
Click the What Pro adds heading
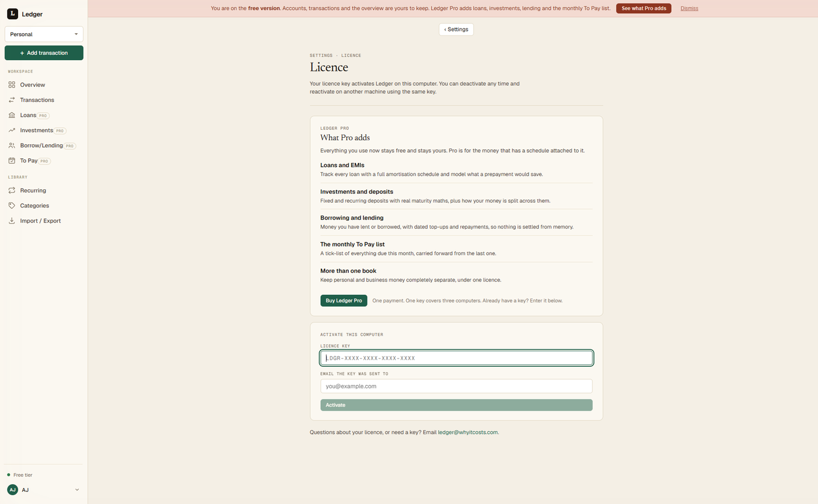coord(345,138)
